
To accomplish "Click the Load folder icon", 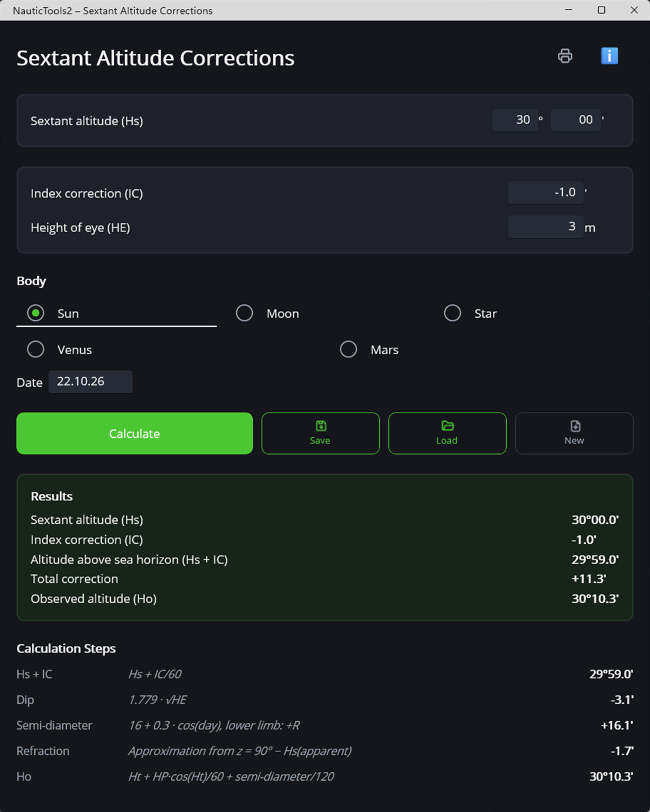I will click(x=447, y=426).
